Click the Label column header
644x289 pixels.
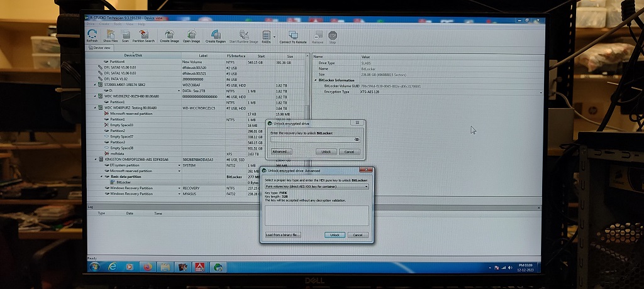(x=203, y=56)
